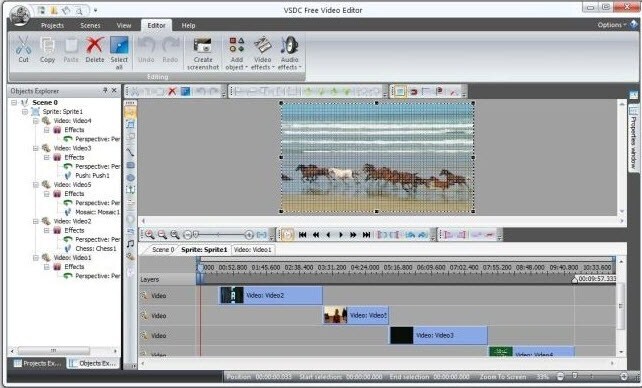This screenshot has height=388, width=642.
Task: Jump to end with skip-forward button
Action: click(366, 235)
